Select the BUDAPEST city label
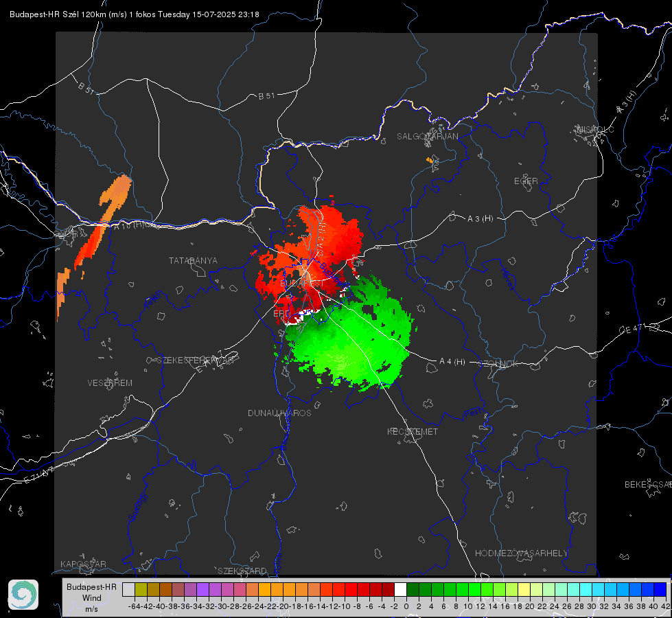Image resolution: width=672 pixels, height=618 pixels. [302, 284]
